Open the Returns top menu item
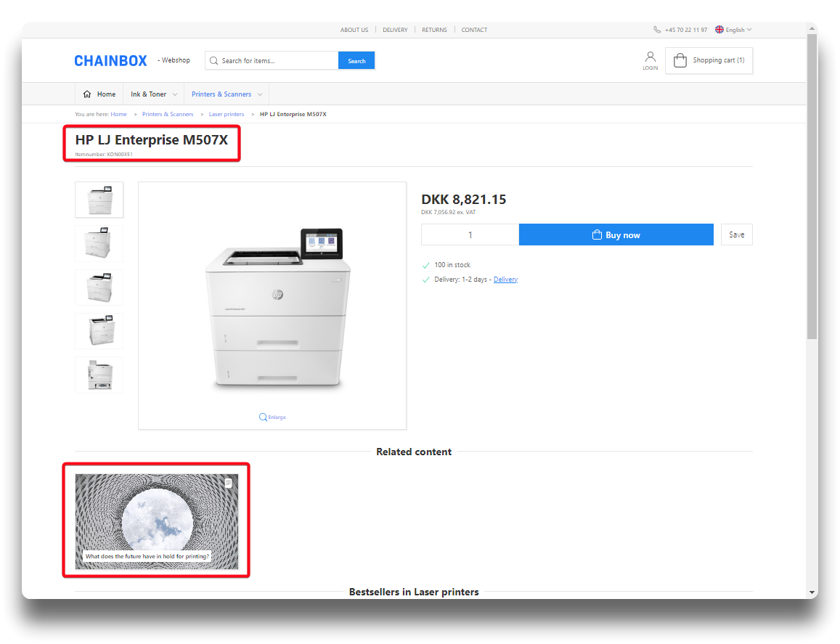 [x=434, y=30]
